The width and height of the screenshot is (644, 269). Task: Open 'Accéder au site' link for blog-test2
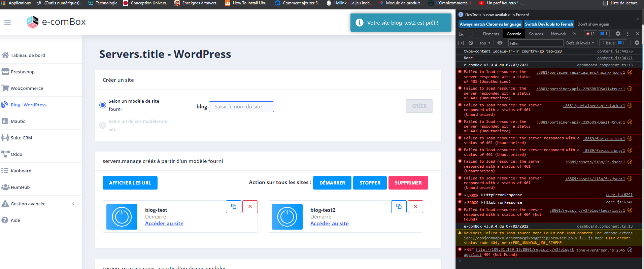tap(330, 224)
